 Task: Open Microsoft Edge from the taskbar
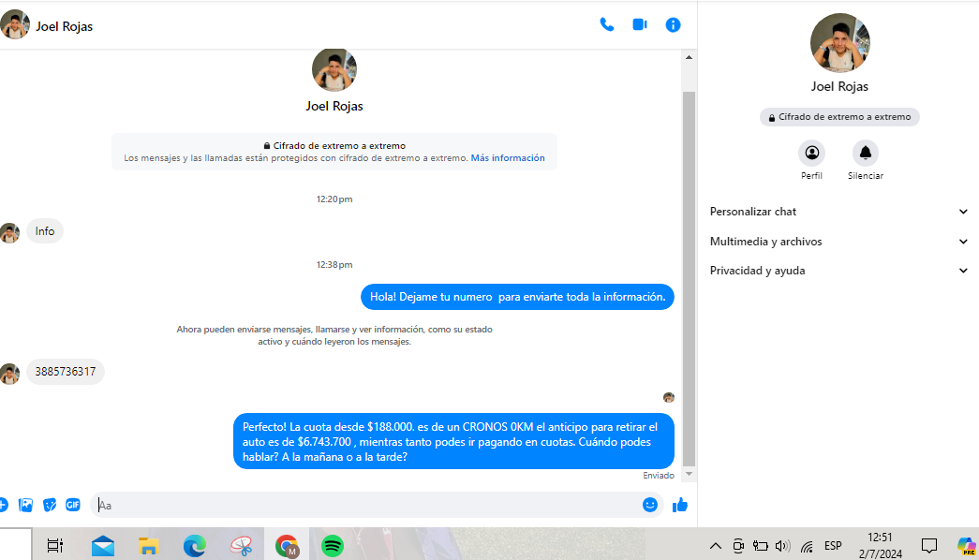194,545
